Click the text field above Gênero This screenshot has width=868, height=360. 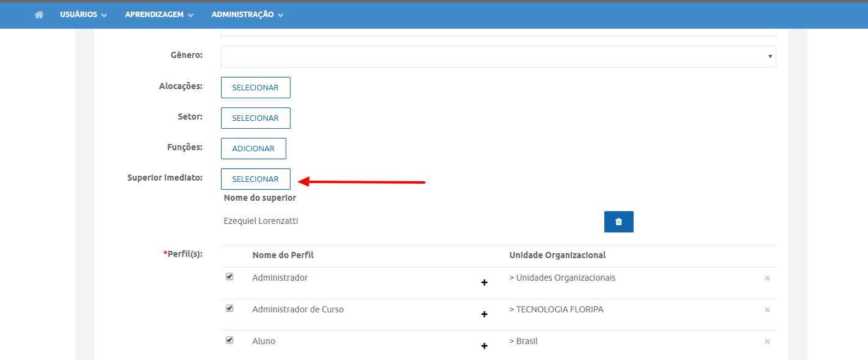point(498,32)
